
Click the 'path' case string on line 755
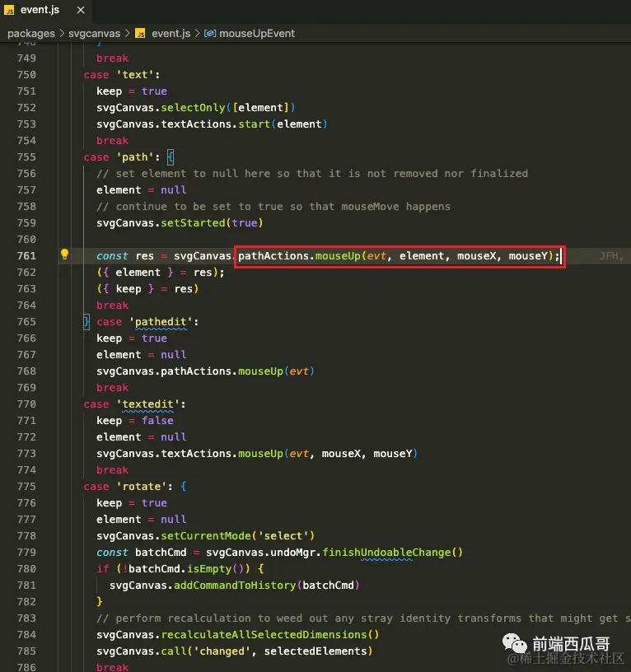[135, 157]
